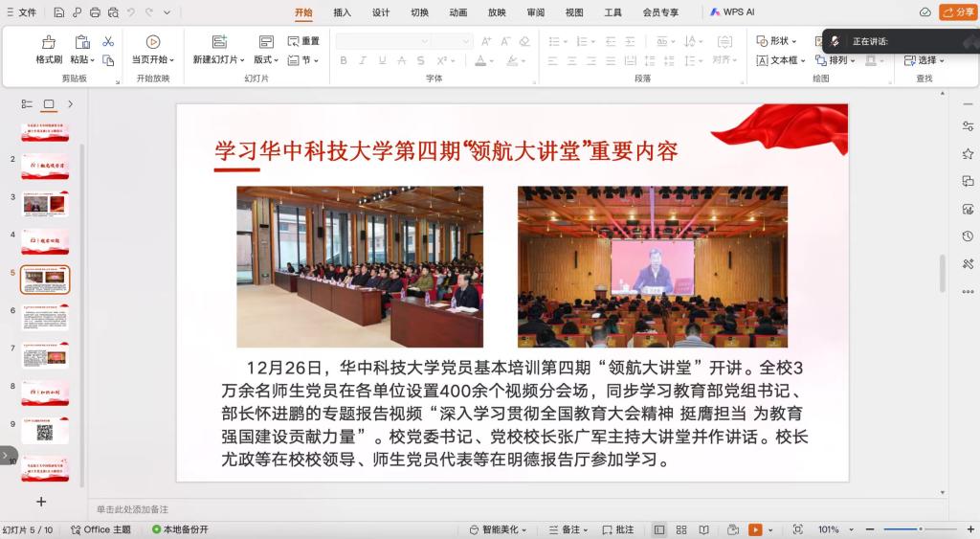Start slideshow with 当页开始 play icon
The width and height of the screenshot is (980, 539).
click(x=152, y=42)
